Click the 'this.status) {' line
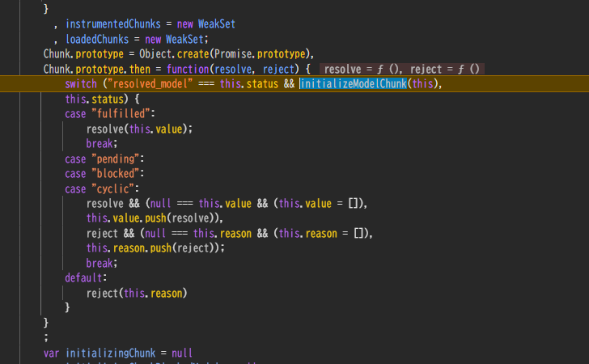Viewport: 589px width, 364px height. click(x=102, y=99)
